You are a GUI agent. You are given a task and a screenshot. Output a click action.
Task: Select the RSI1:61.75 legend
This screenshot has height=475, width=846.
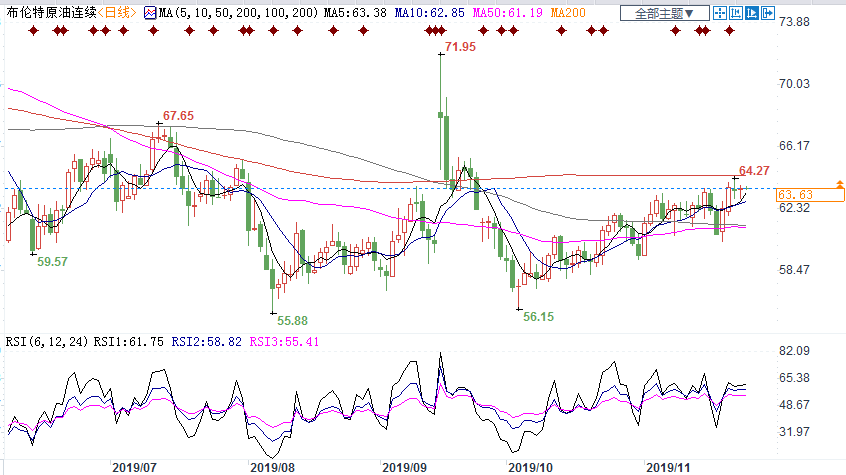(128, 342)
